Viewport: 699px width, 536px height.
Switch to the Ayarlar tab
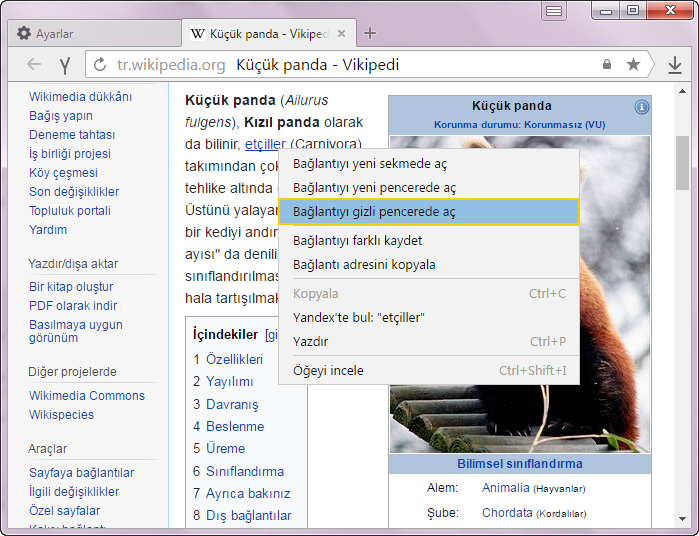(95, 33)
